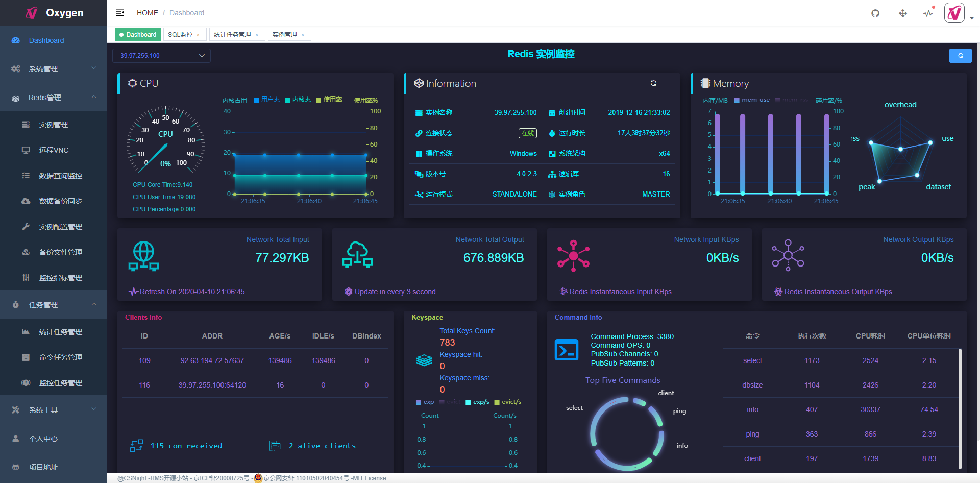The height and width of the screenshot is (483, 980).
Task: Click the Network Input KBps pink node icon
Action: [x=573, y=255]
